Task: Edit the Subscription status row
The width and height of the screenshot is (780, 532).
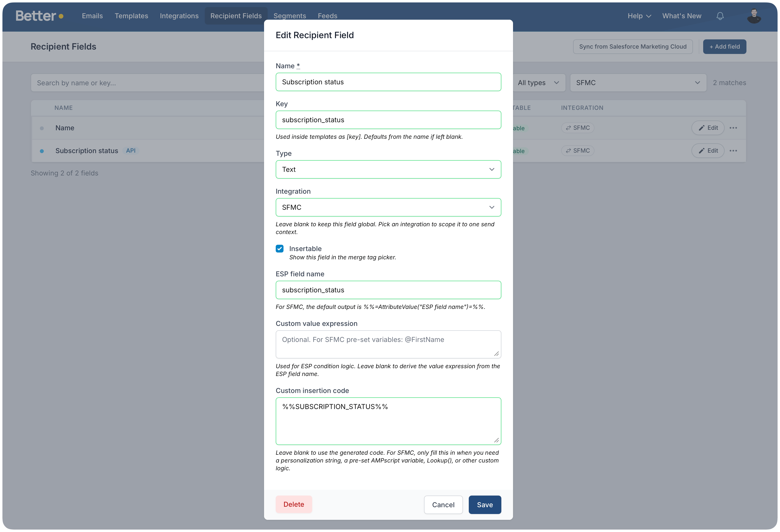Action: 708,151
